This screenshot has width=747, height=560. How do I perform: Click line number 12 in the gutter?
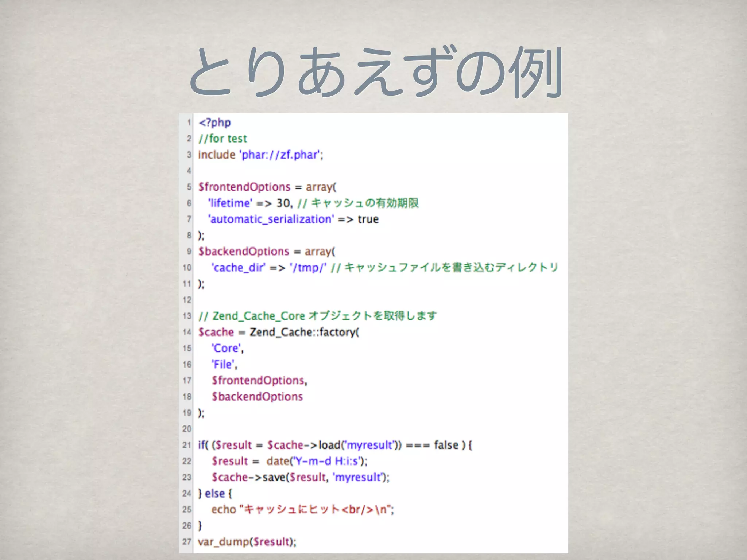click(187, 300)
